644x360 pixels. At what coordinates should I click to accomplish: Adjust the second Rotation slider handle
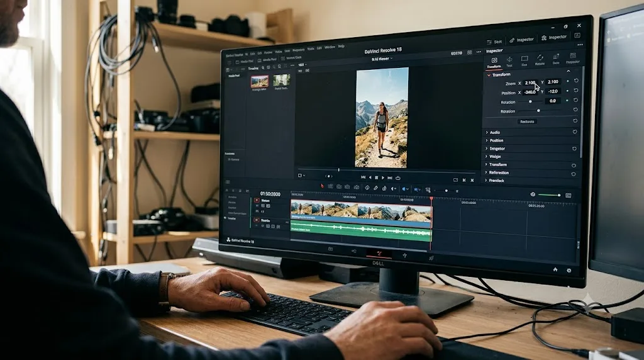pos(538,111)
